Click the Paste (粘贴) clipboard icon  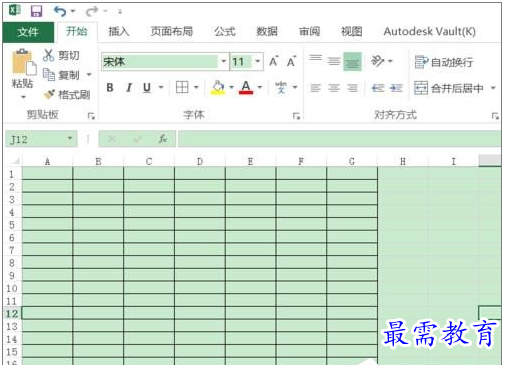(23, 62)
